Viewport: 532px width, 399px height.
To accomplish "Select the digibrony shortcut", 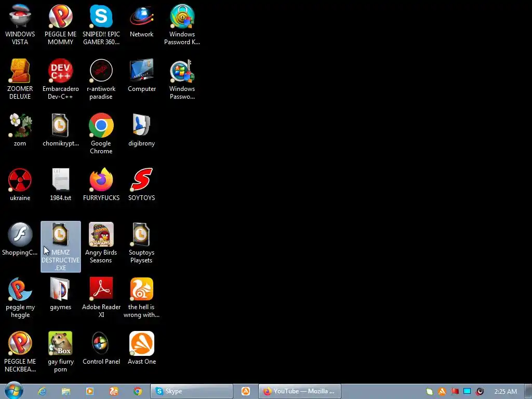I will [x=141, y=130].
